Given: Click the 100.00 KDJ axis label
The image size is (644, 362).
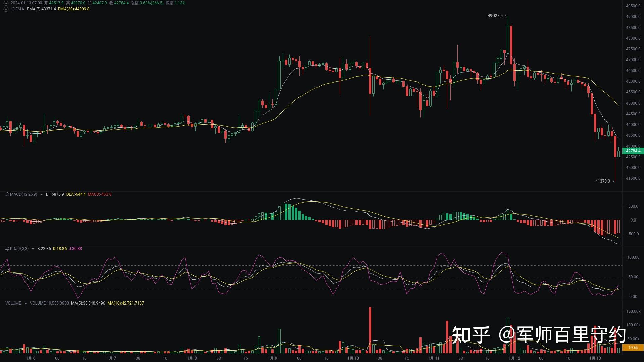Looking at the screenshot, I should click(x=633, y=257).
